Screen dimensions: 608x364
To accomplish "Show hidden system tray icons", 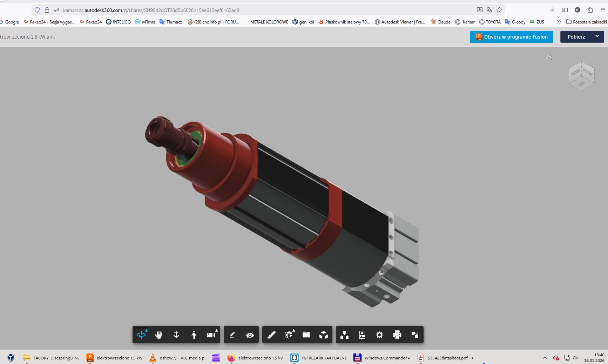I will [x=545, y=358].
